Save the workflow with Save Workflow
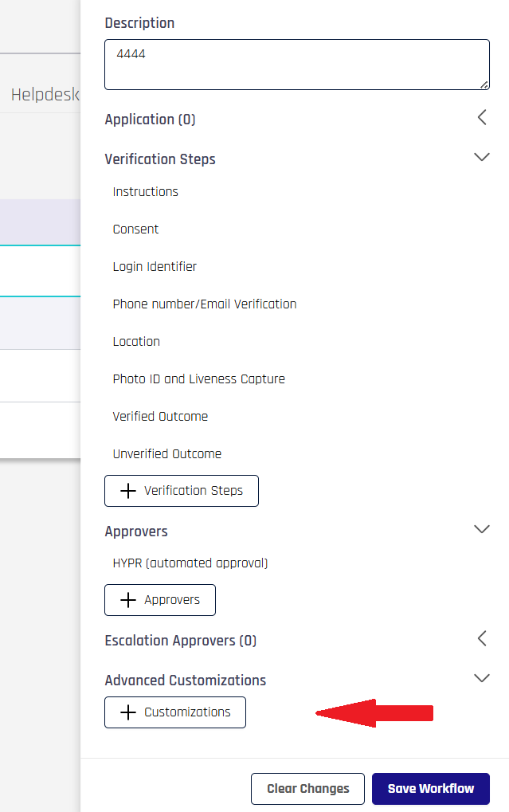The height and width of the screenshot is (812, 509). [x=430, y=789]
